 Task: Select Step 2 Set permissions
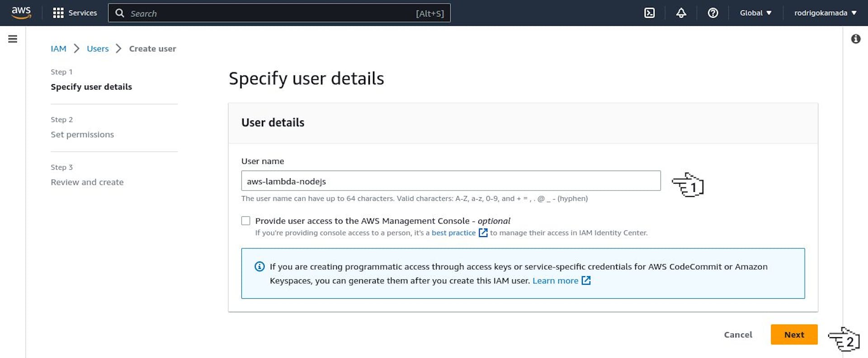click(x=82, y=134)
